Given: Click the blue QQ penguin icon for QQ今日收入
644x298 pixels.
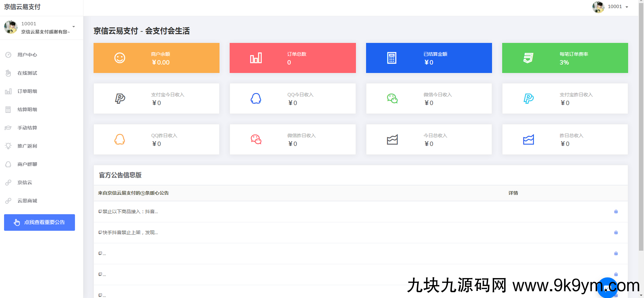Looking at the screenshot, I should tap(256, 99).
